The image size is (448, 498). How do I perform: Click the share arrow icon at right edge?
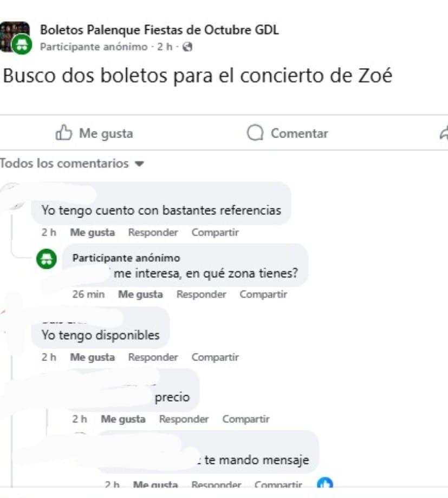[x=444, y=133]
